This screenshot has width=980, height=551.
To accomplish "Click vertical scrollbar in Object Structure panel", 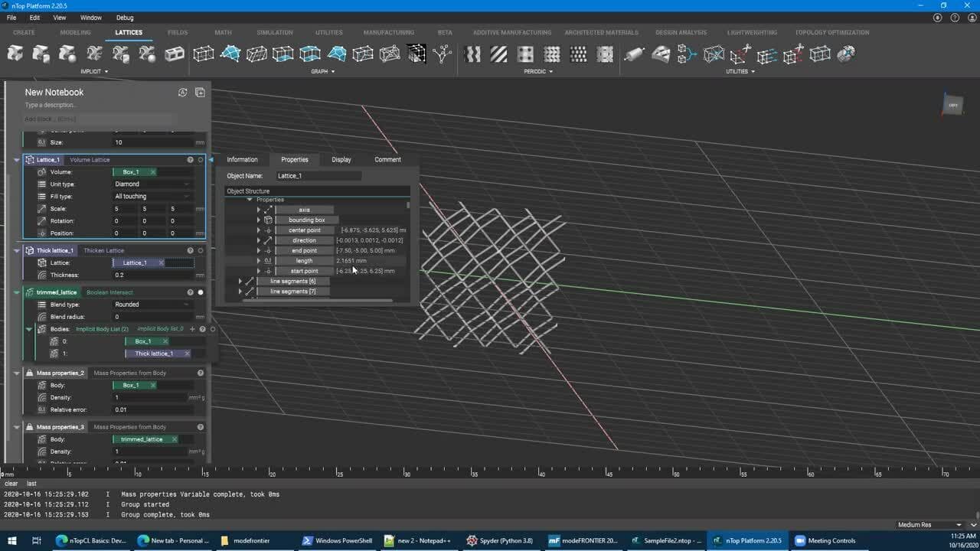I will [408, 205].
